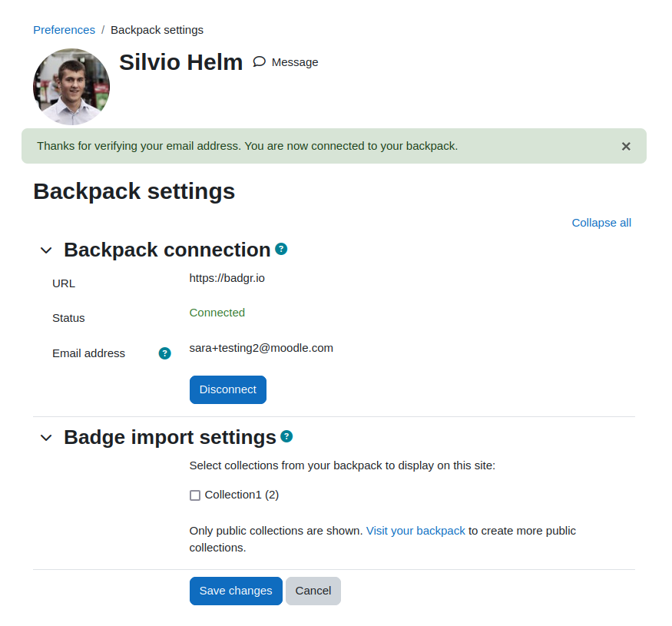672x626 pixels.
Task: Tick the Collection1 (2) checkbox
Action: pyautogui.click(x=195, y=495)
